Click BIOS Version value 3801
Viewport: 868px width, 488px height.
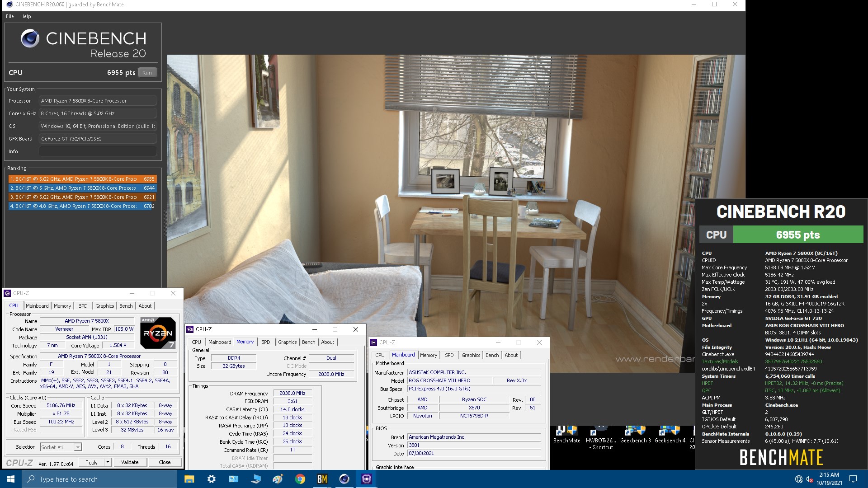point(474,445)
